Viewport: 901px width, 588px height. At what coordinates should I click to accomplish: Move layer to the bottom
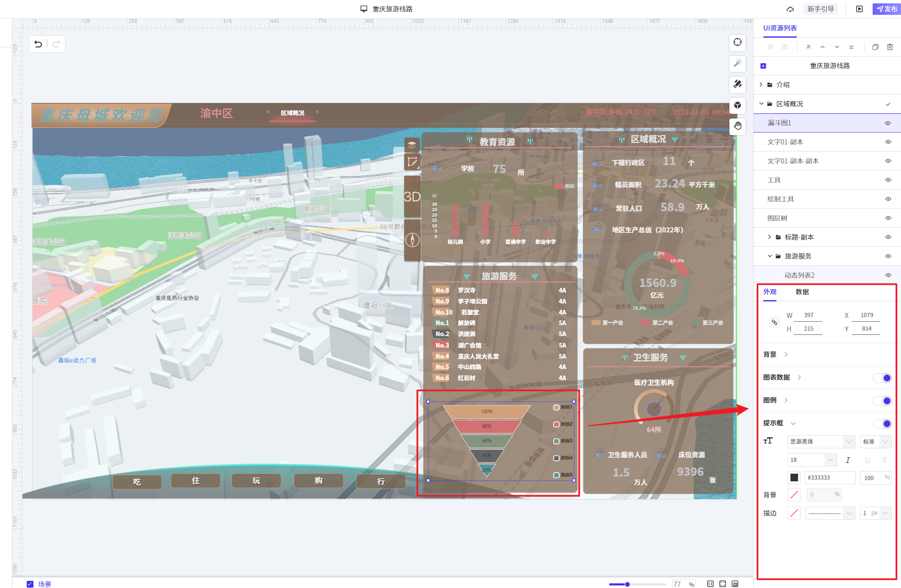(x=851, y=47)
